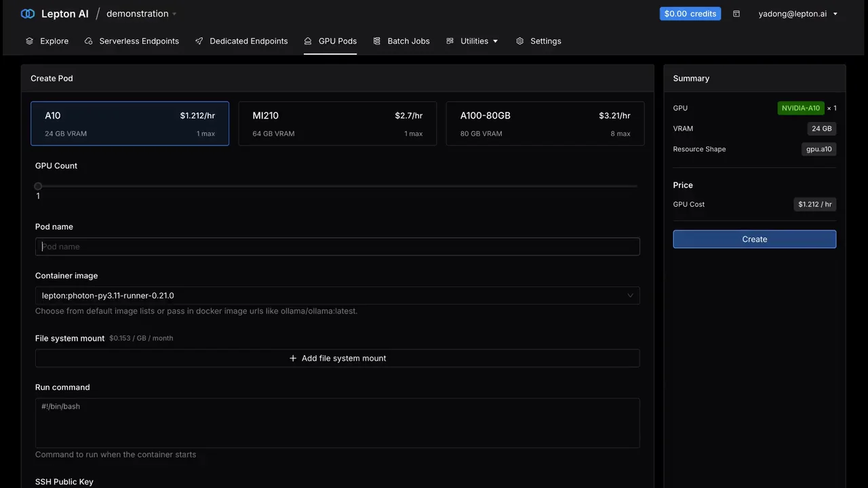The width and height of the screenshot is (868, 488).
Task: Click the gpu.a10 resource shape value
Action: 818,149
